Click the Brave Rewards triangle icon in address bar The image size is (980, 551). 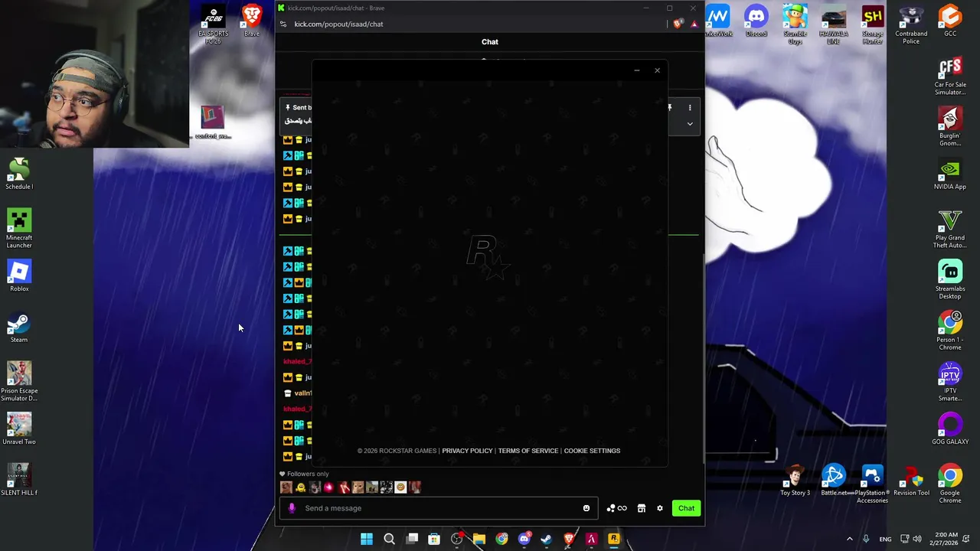coord(694,24)
